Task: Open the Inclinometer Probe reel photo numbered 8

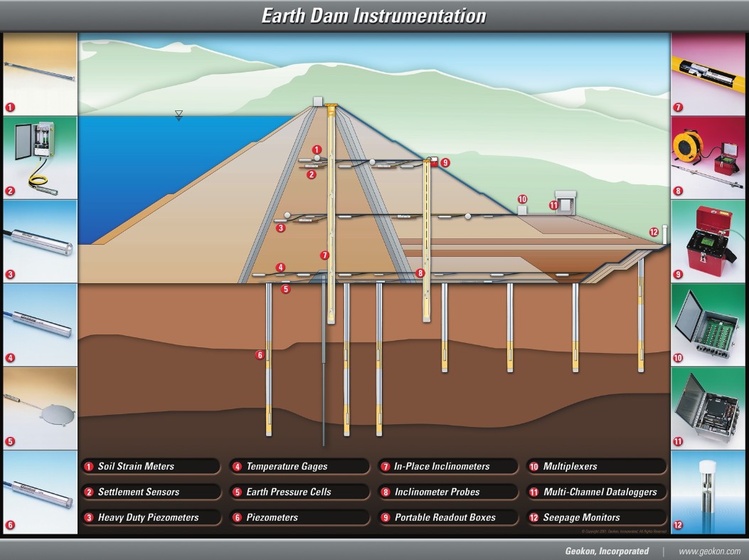Action: pos(708,158)
